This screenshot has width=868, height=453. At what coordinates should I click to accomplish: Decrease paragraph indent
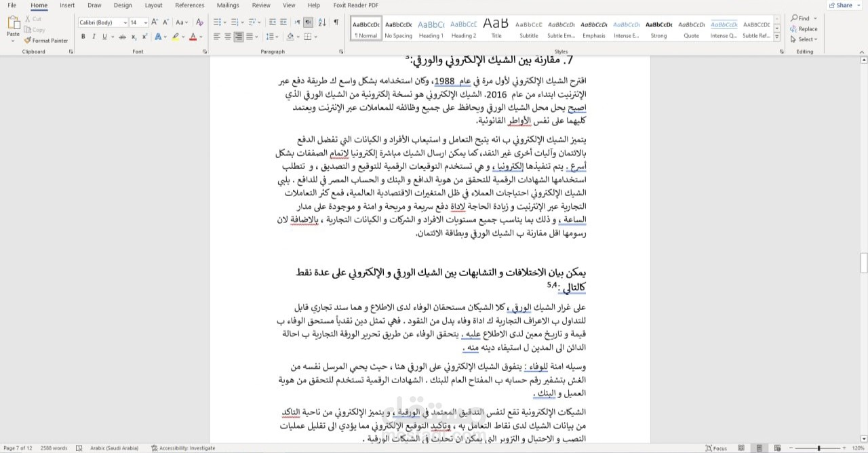pyautogui.click(x=272, y=22)
